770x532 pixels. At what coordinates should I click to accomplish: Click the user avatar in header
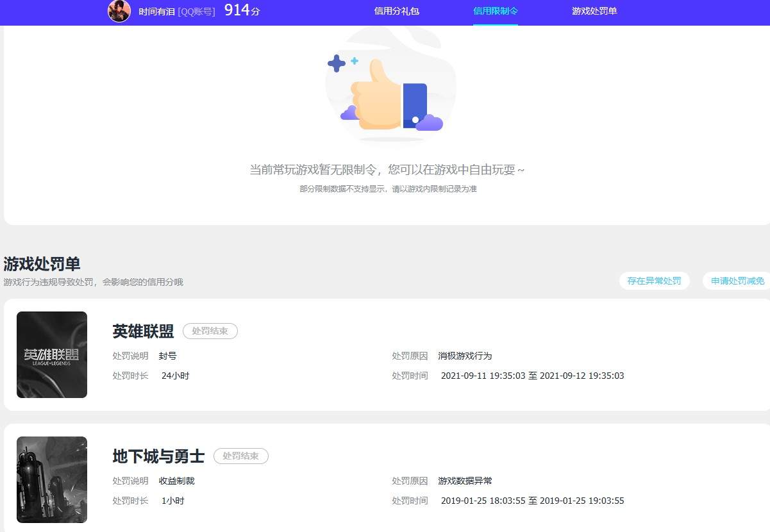(x=119, y=11)
